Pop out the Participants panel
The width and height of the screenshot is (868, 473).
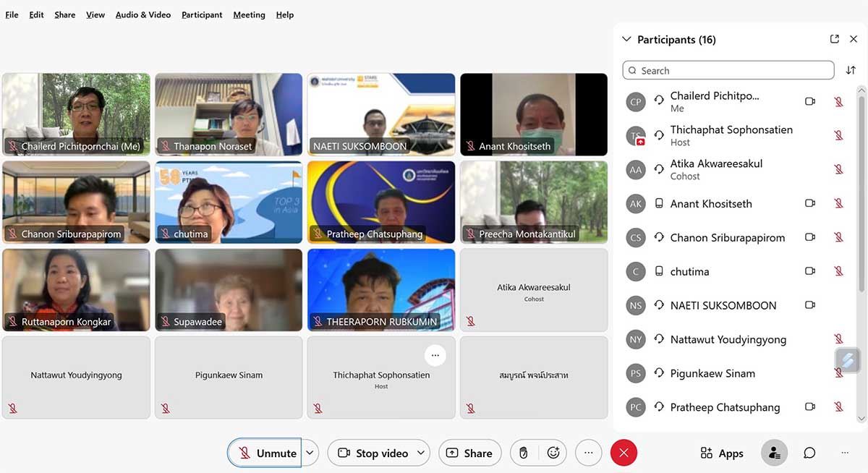834,39
